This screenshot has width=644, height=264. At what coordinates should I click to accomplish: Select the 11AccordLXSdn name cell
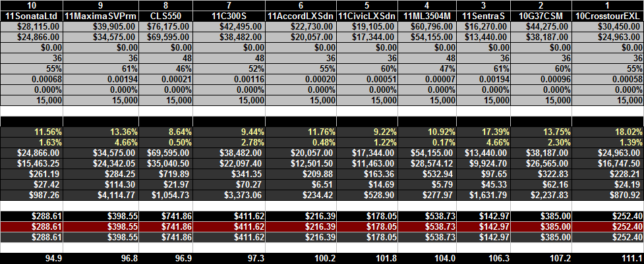click(301, 16)
